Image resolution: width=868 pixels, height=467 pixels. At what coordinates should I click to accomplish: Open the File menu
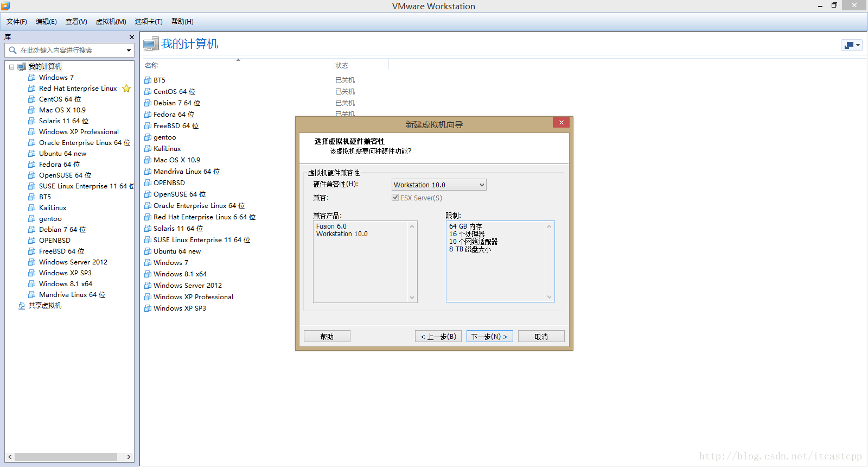[x=17, y=22]
